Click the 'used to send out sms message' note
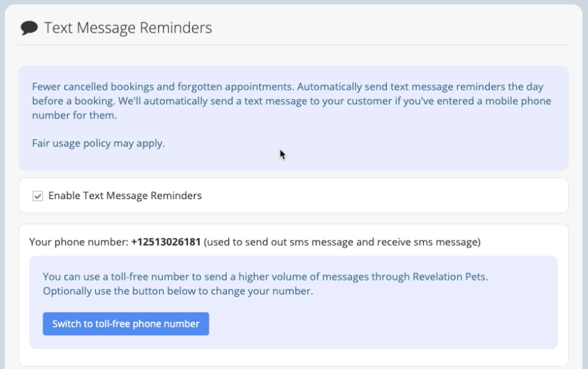The image size is (588, 369). tap(342, 242)
